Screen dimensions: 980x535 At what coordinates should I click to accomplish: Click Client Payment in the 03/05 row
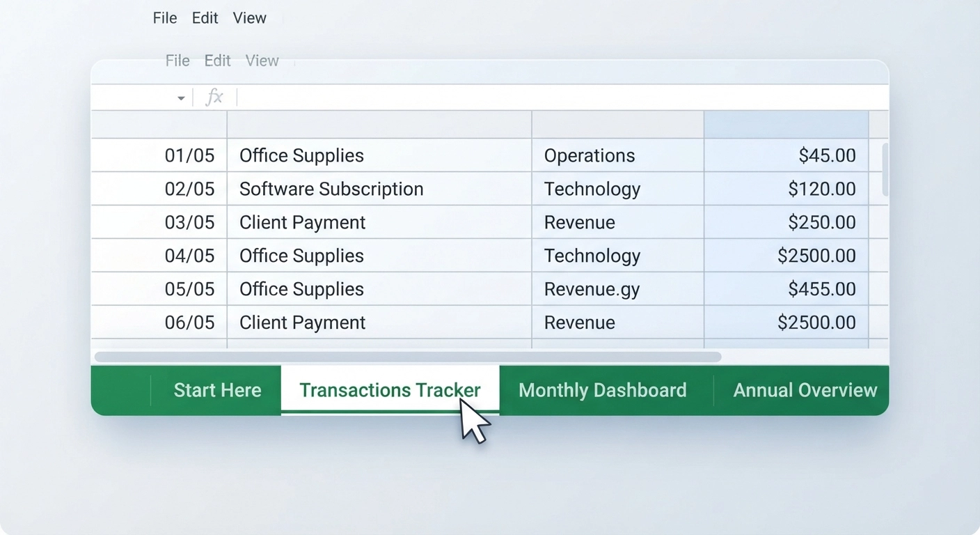[x=379, y=222]
